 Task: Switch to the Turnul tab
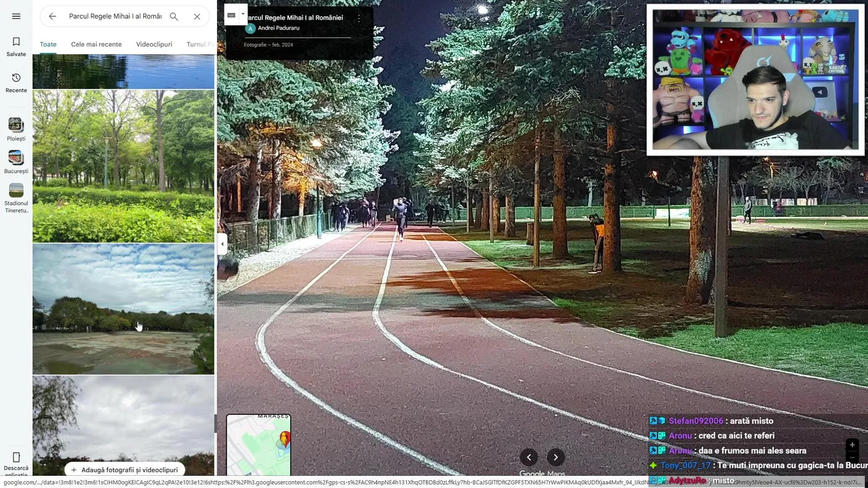tap(200, 45)
